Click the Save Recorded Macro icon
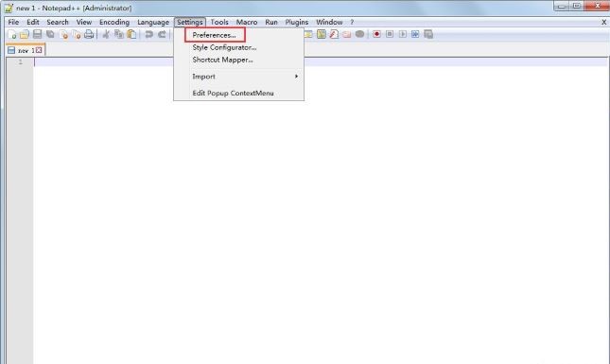The width and height of the screenshot is (610, 364). pyautogui.click(x=428, y=34)
